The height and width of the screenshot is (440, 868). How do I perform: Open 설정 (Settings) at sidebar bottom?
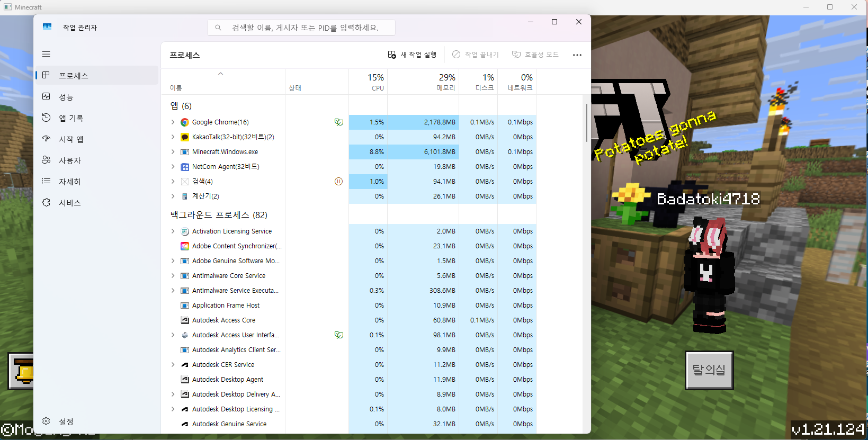pos(66,421)
